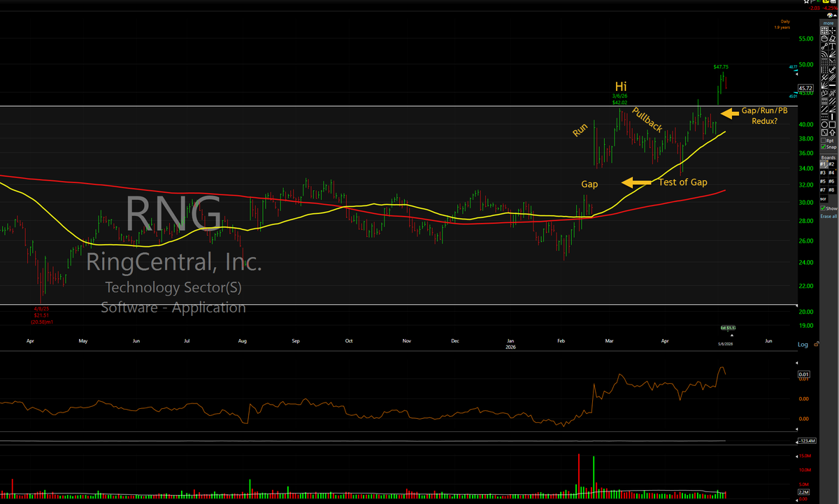The width and height of the screenshot is (839, 504).
Task: Select the Fibonacci arcs tool
Action: pos(824,55)
